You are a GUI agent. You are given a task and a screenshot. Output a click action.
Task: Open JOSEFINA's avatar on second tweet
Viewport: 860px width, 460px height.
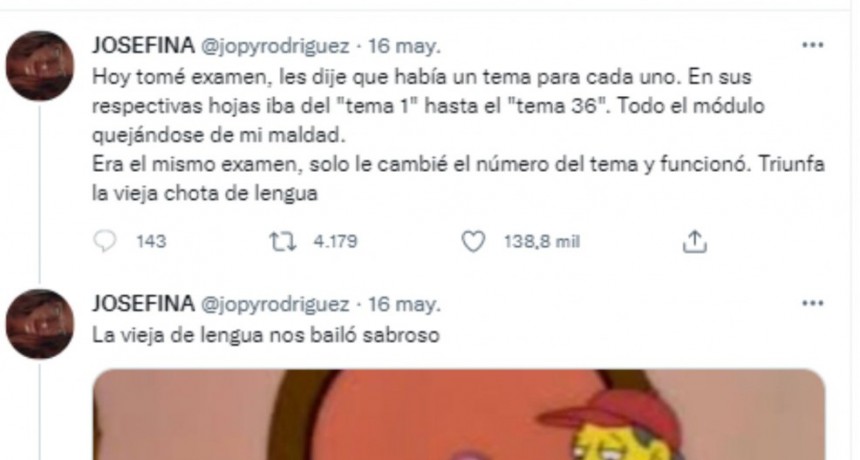[39, 325]
